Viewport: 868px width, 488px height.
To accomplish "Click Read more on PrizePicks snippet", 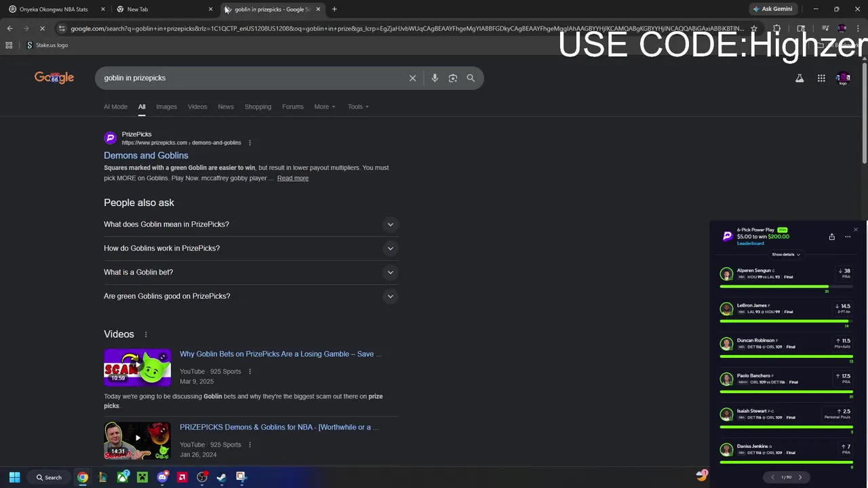I will tap(293, 178).
